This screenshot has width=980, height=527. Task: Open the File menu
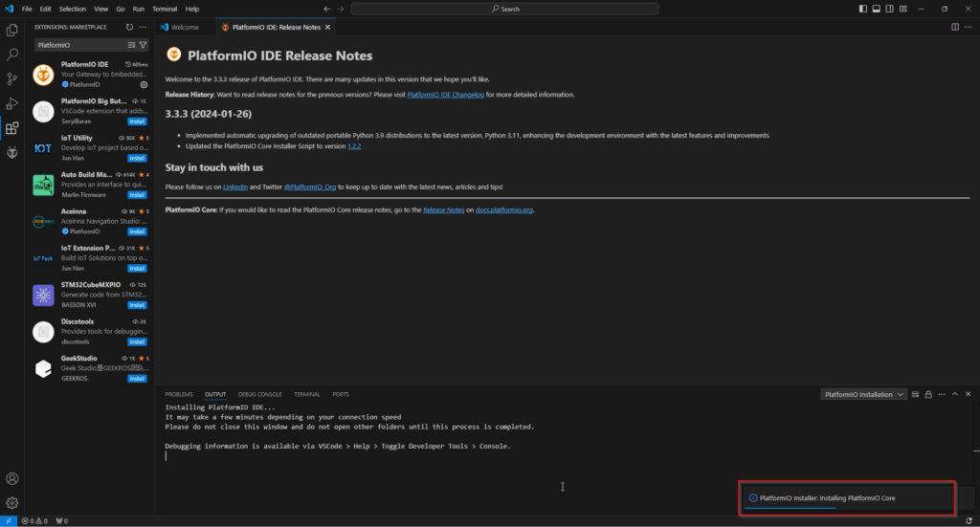point(26,9)
